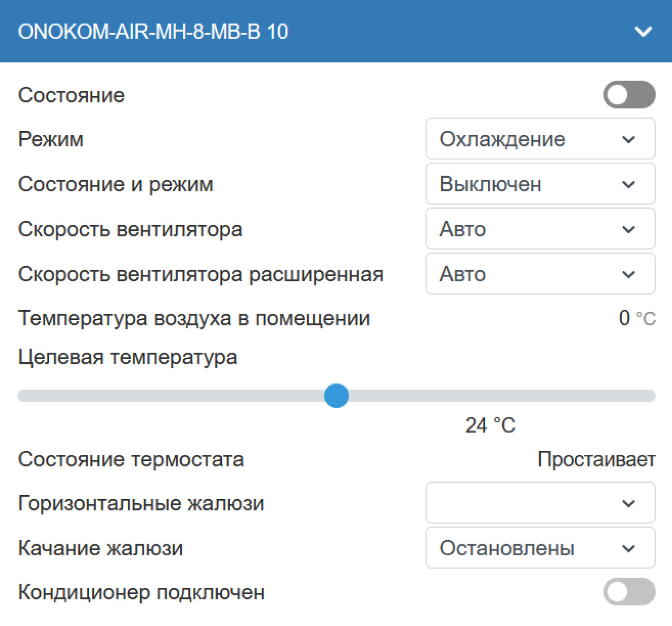
Task: Open the Скорость вентилятора расширенная dropdown
Action: 540,274
